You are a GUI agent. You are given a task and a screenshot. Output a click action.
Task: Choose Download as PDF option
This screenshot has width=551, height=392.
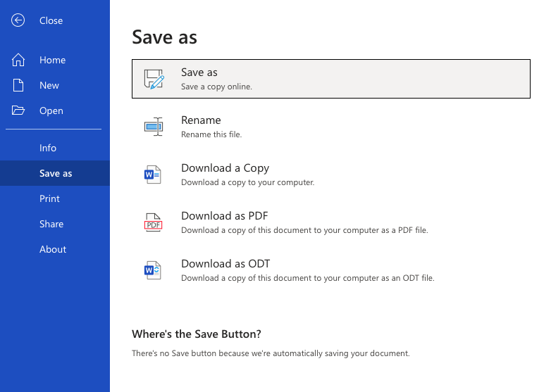click(225, 216)
